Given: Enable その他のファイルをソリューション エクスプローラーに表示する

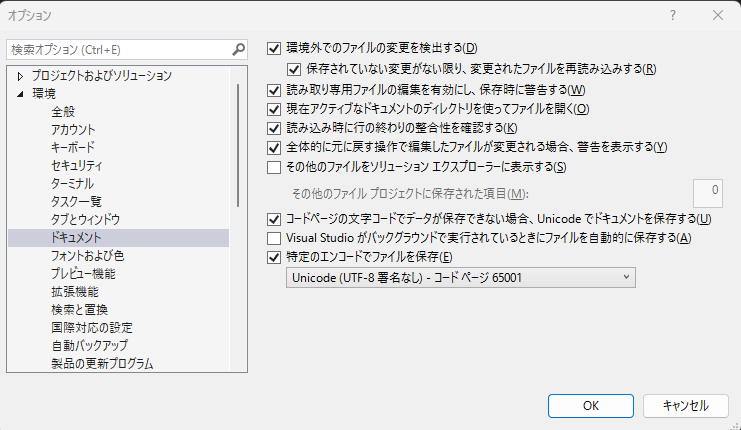Looking at the screenshot, I should click(275, 166).
